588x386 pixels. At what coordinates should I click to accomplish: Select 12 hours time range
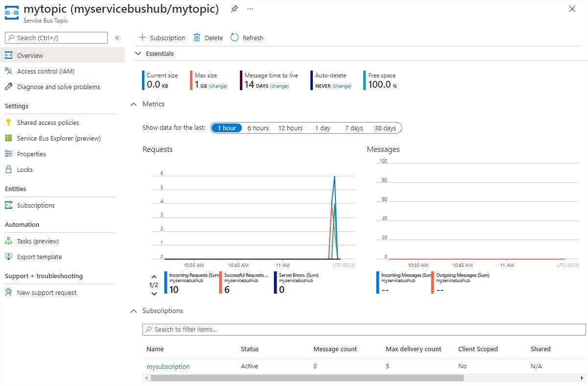pyautogui.click(x=290, y=128)
